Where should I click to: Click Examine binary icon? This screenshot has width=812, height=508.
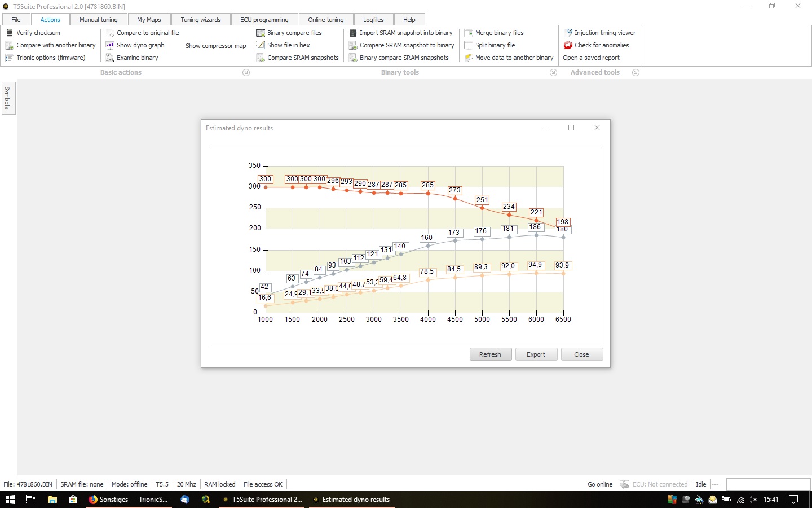(110, 58)
